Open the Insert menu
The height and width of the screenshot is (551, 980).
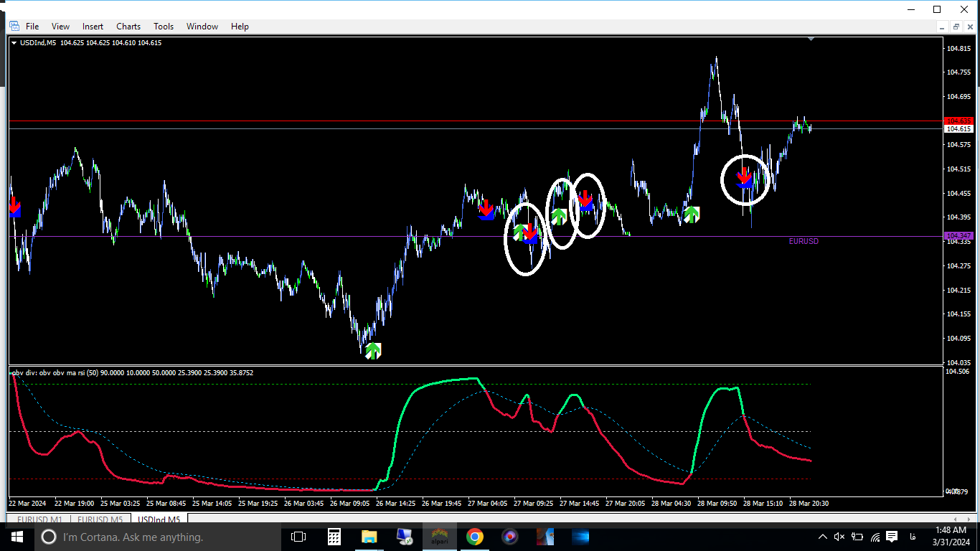(93, 27)
